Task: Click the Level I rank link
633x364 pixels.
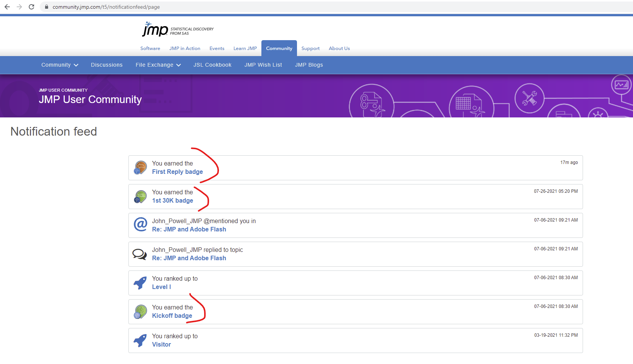Action: 161,287
